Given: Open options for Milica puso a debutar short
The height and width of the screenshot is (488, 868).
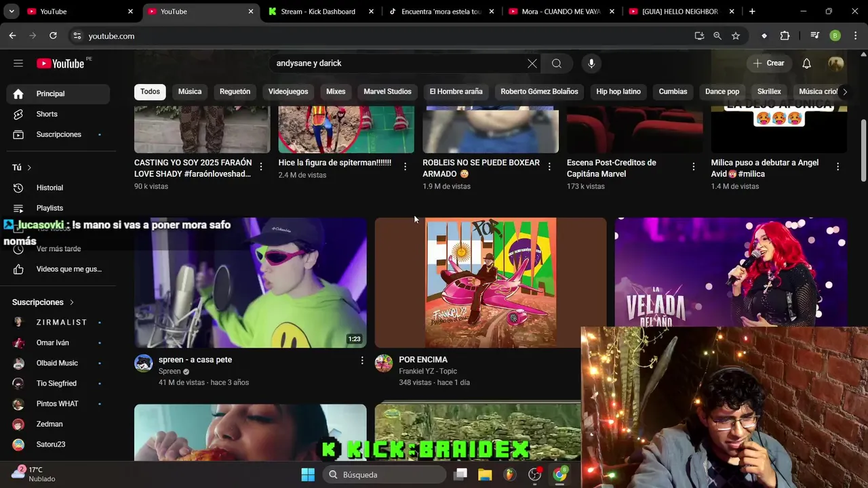Looking at the screenshot, I should (838, 167).
